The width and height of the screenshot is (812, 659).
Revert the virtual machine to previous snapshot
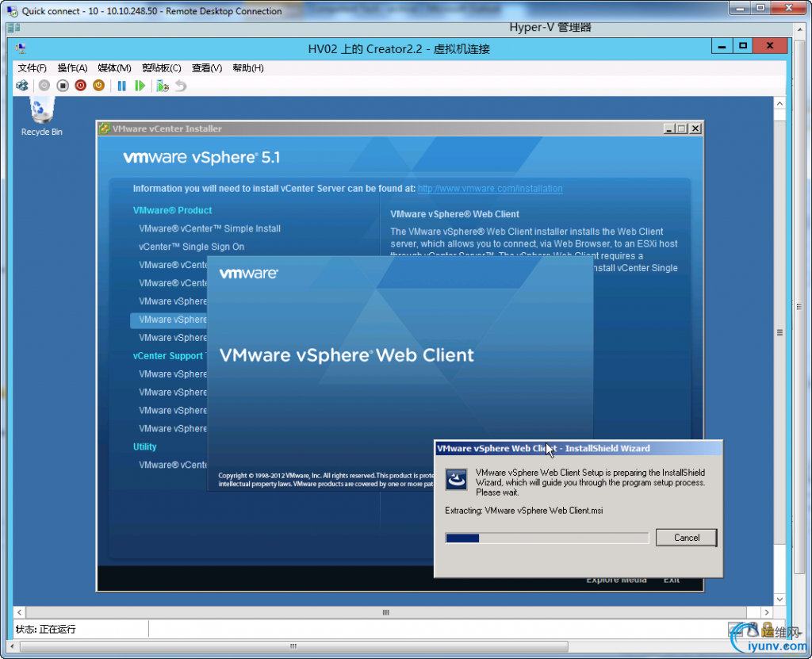pyautogui.click(x=181, y=86)
